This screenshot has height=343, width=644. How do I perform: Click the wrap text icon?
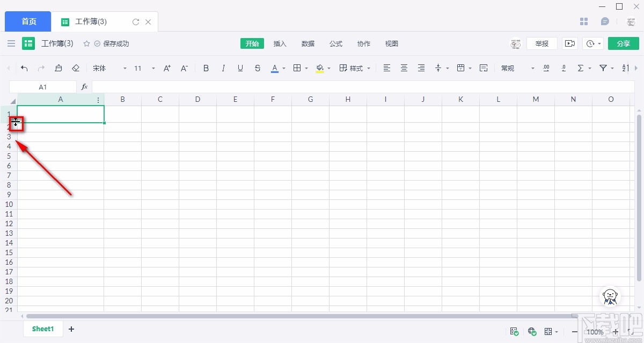484,68
